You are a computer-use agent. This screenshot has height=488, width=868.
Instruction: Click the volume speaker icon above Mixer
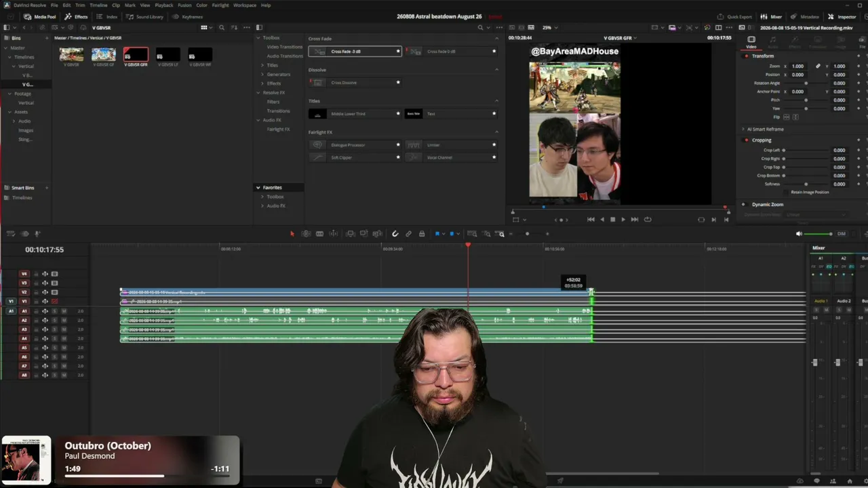click(x=799, y=234)
